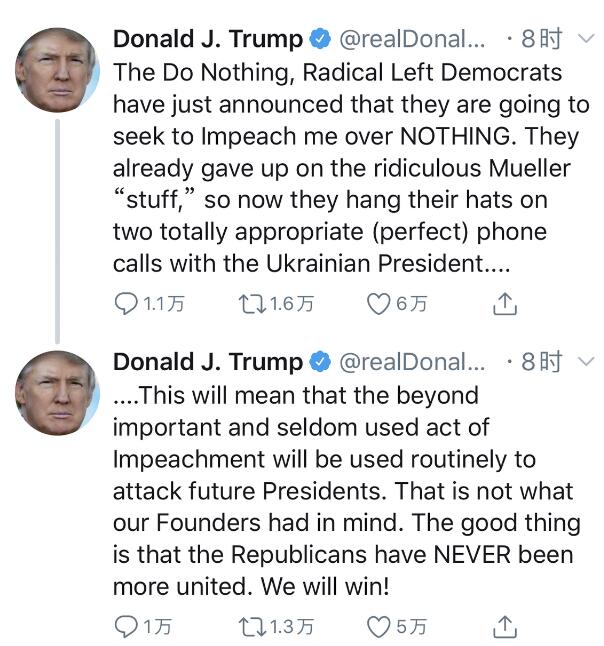The image size is (604, 646).
Task: Share the second tweet ending "We will win!"
Action: click(507, 627)
